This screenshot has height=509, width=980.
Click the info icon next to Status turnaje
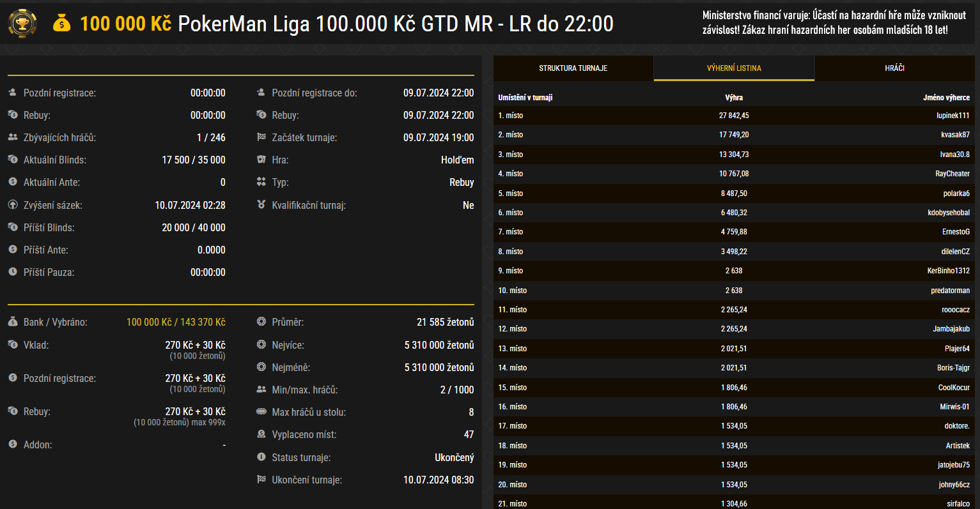[261, 457]
